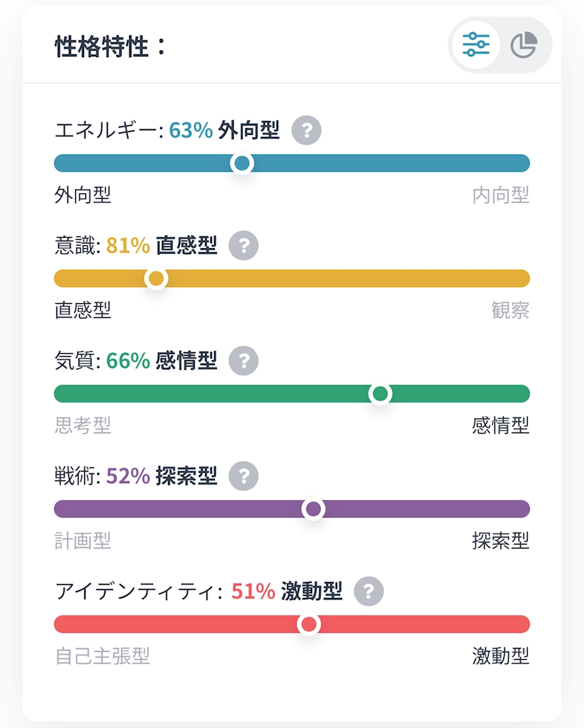Click the 内向型 label under the blue bar
This screenshot has height=728, width=584.
pyautogui.click(x=501, y=195)
